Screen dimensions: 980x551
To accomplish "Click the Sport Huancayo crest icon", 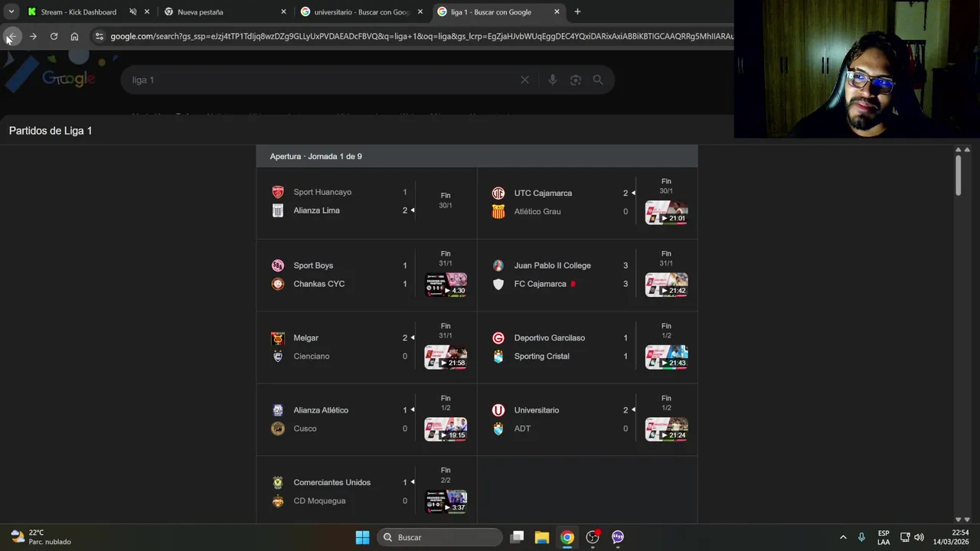I will [278, 192].
